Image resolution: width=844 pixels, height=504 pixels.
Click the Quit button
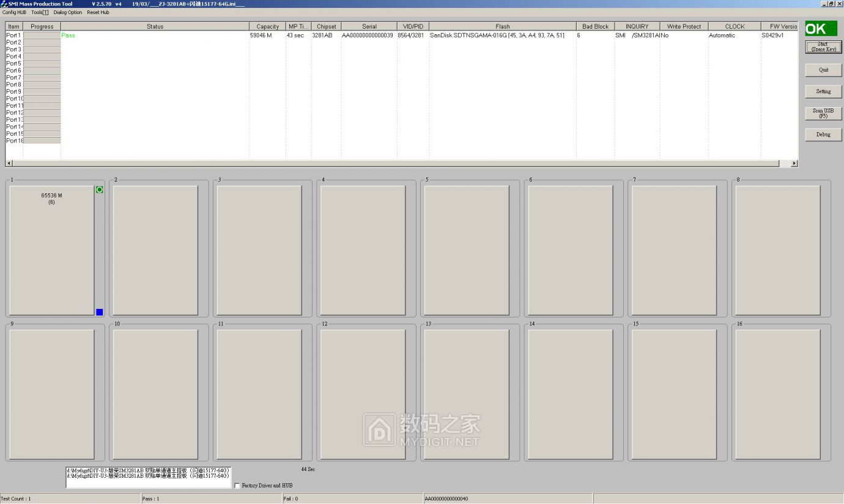tap(823, 70)
